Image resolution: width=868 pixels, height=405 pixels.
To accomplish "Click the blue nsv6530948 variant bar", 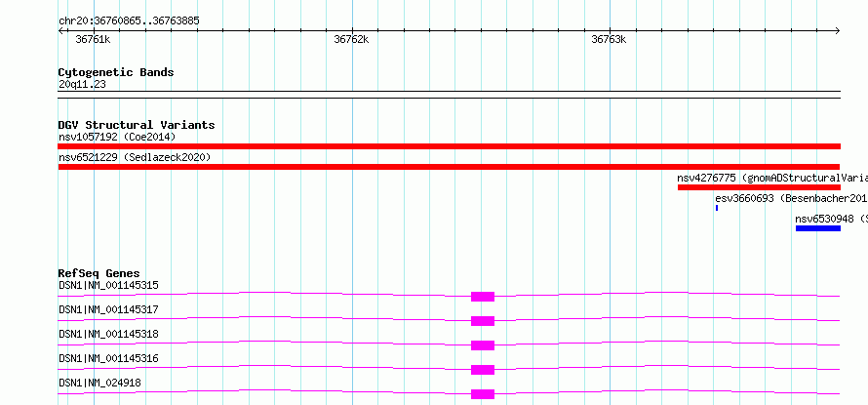I will [x=818, y=228].
